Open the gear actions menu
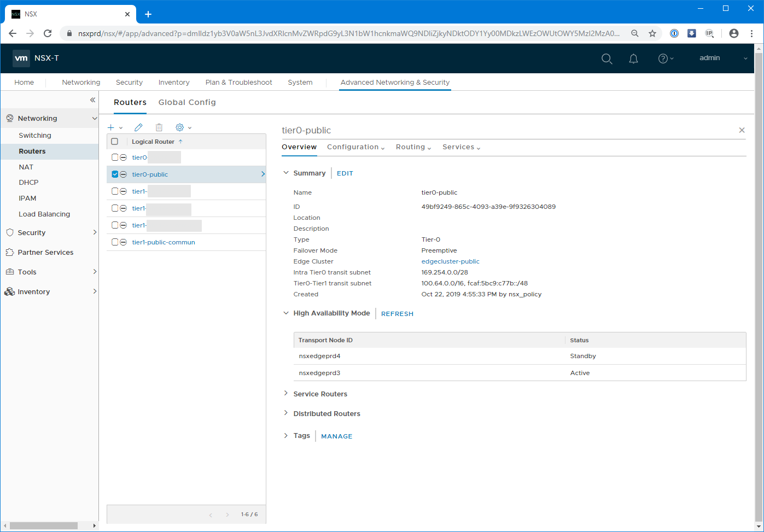The width and height of the screenshot is (764, 532). pyautogui.click(x=180, y=127)
